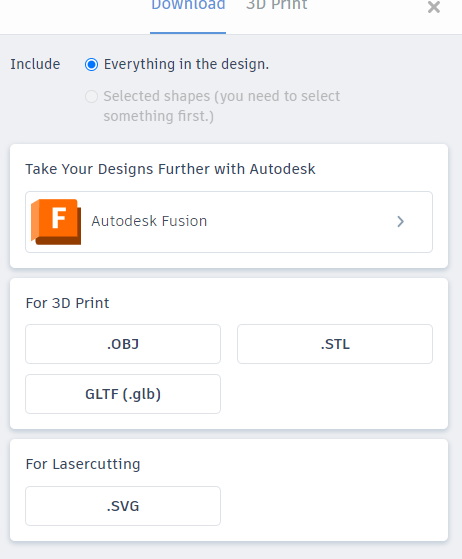Select the 'Selected shapes' radio button
This screenshot has width=462, height=559.
(x=91, y=96)
